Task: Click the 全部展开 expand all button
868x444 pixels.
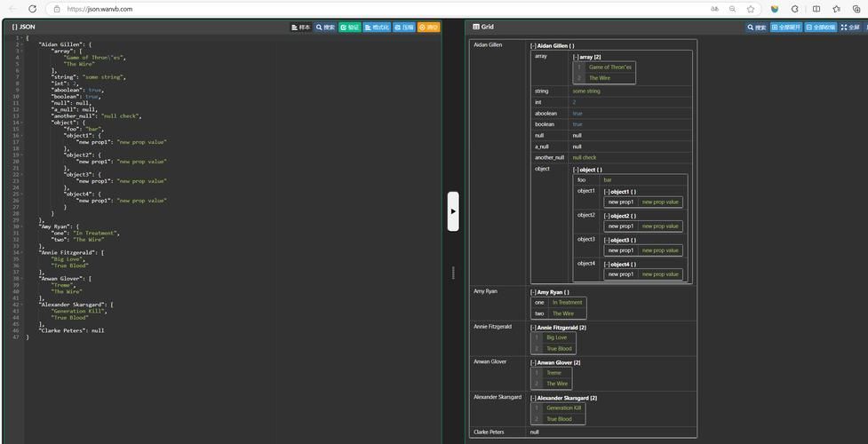Action: pos(786,28)
